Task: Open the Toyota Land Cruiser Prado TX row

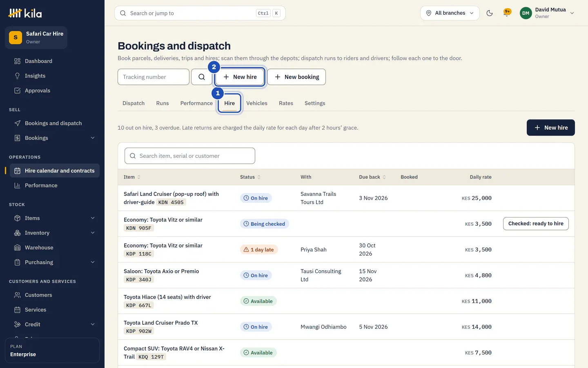Action: (x=346, y=327)
